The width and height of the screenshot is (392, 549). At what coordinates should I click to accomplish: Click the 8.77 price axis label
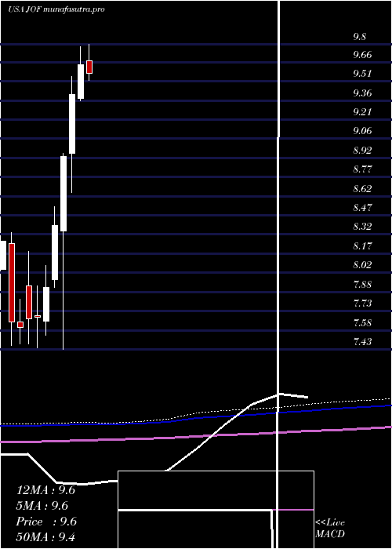click(362, 169)
